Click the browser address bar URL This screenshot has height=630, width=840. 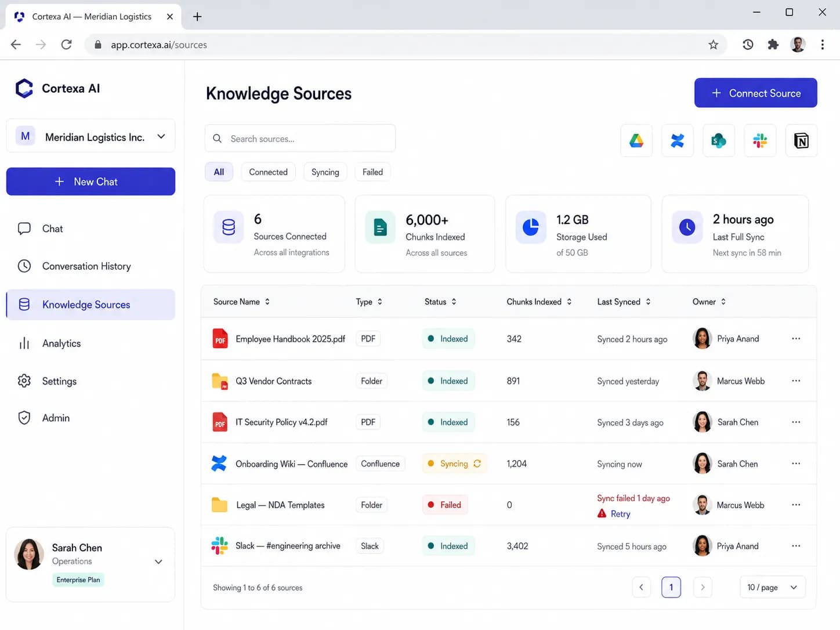pos(159,45)
